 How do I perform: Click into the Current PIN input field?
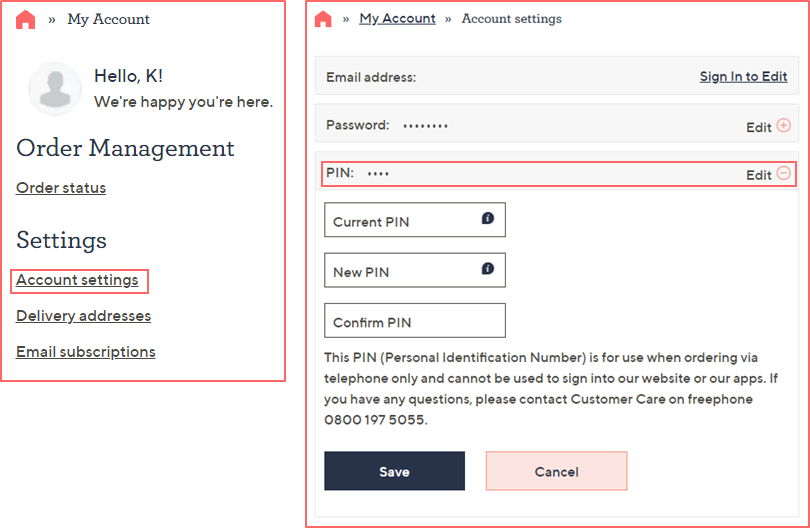point(415,220)
